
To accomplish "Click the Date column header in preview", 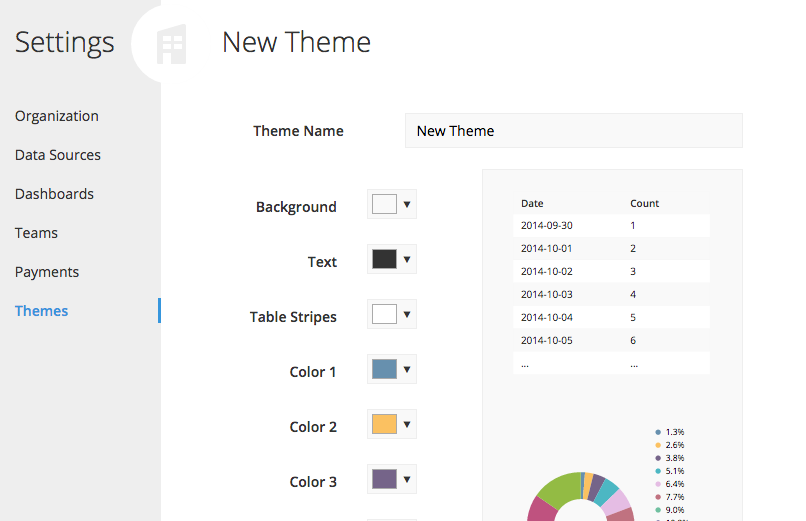I will [532, 203].
